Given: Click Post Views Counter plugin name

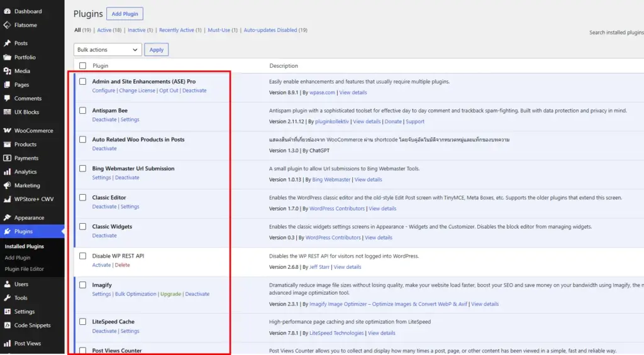Looking at the screenshot, I should (116, 351).
